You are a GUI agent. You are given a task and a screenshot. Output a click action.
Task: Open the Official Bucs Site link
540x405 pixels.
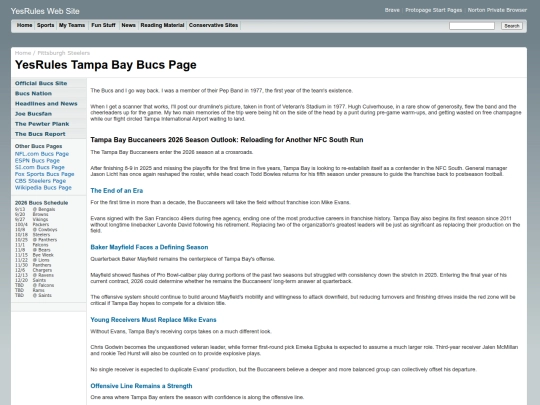[x=41, y=83]
